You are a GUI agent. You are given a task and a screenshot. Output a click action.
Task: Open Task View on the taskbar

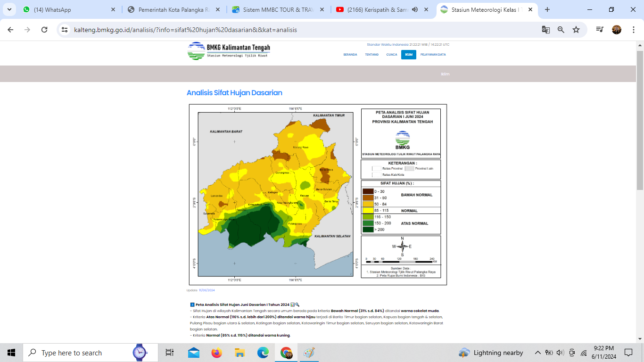coord(170,353)
